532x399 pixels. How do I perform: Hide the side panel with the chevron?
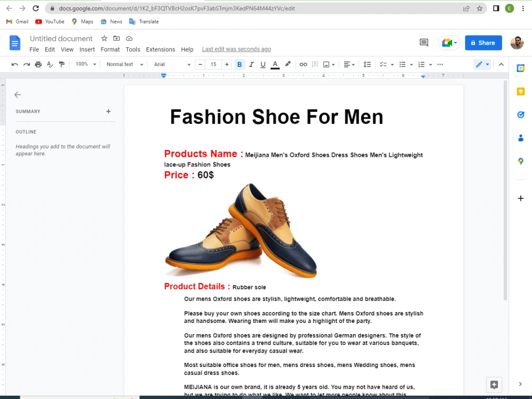click(520, 384)
